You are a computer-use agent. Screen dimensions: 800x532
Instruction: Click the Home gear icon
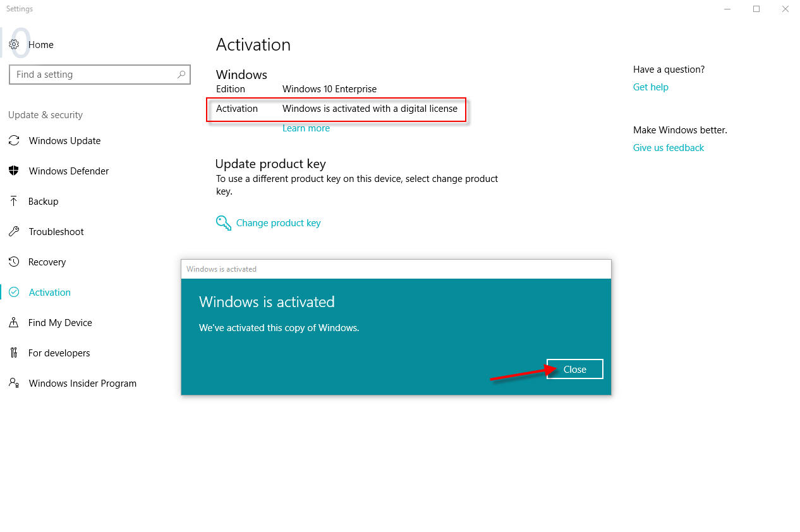pyautogui.click(x=14, y=45)
